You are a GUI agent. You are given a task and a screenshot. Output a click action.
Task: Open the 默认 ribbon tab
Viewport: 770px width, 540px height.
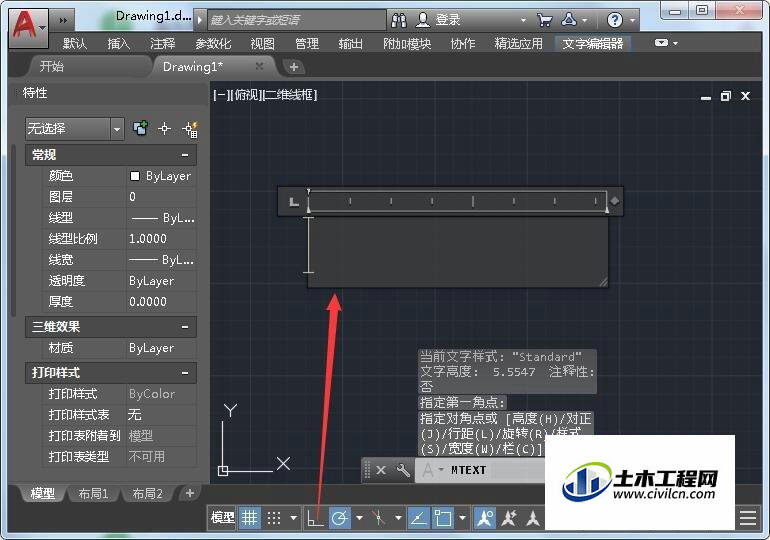(75, 44)
